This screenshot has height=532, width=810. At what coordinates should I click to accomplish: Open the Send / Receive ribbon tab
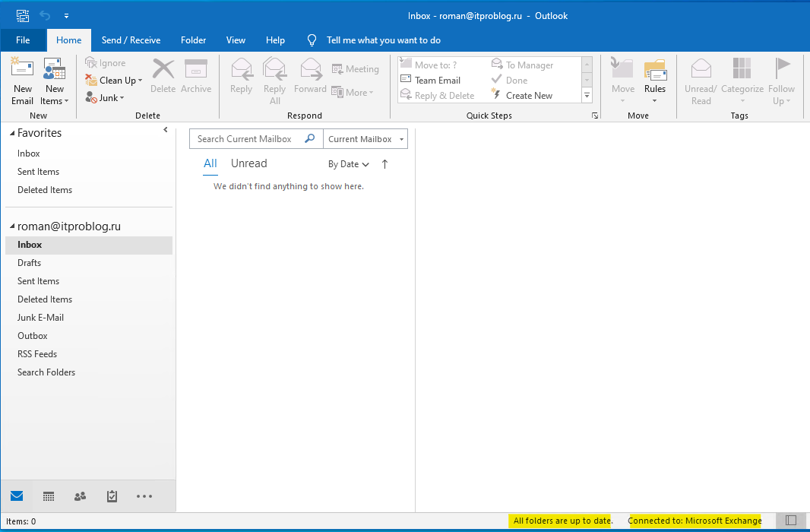tap(131, 40)
